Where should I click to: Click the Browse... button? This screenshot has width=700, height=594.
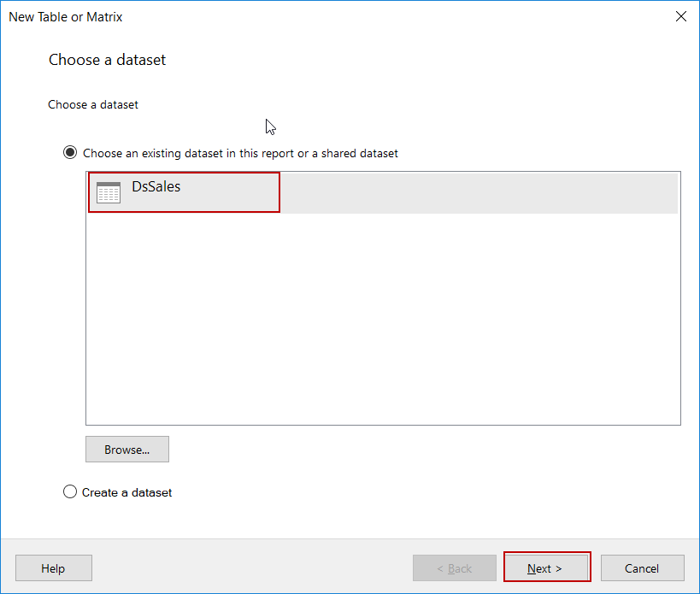(127, 450)
